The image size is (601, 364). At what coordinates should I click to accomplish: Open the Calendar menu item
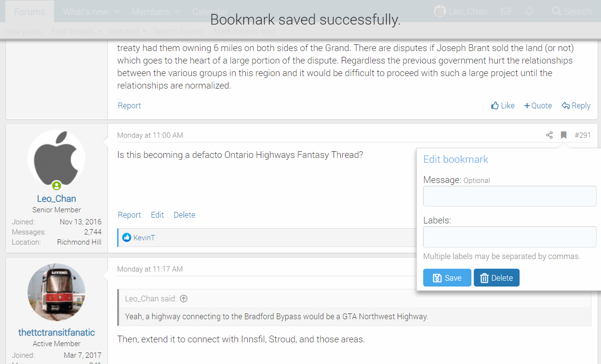(x=210, y=12)
